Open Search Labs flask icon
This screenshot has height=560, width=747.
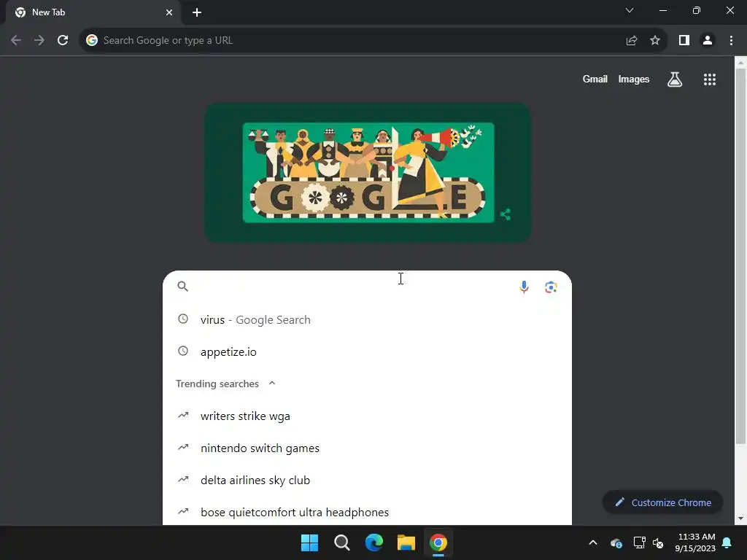click(675, 79)
